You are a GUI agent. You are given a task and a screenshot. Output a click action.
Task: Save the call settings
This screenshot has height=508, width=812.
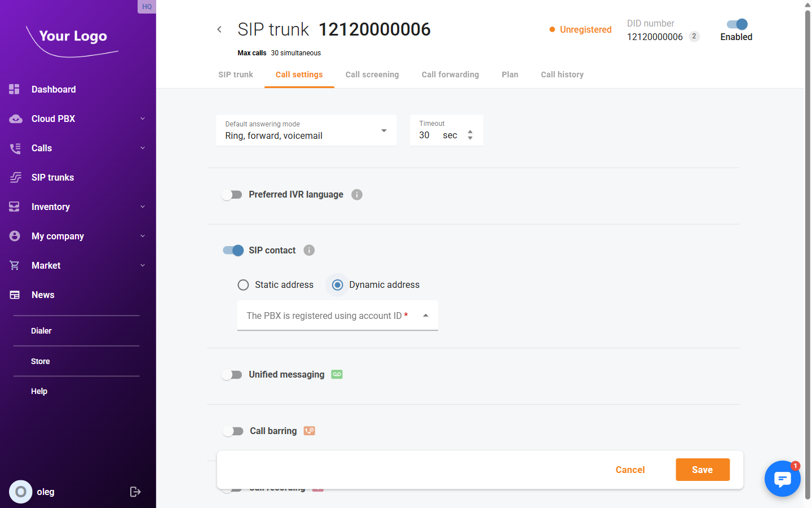pyautogui.click(x=702, y=469)
